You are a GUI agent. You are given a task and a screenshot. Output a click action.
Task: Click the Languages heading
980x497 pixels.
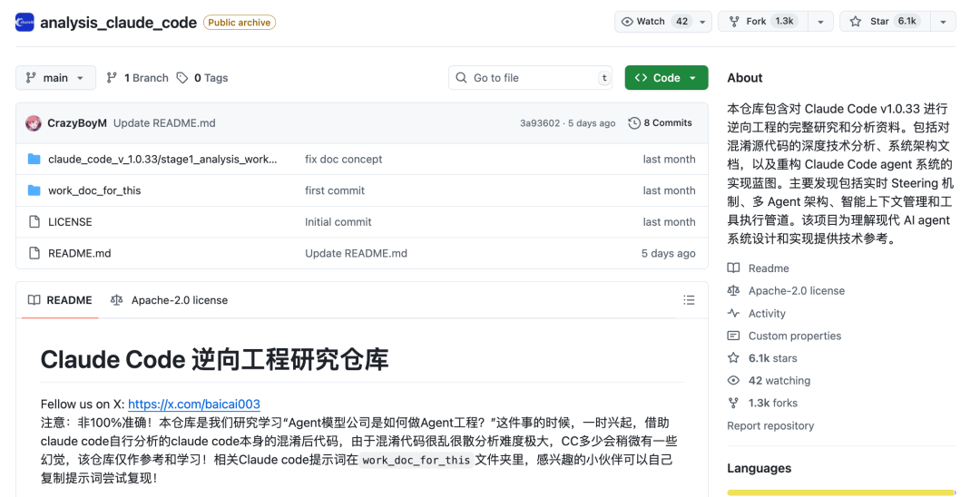(x=759, y=468)
